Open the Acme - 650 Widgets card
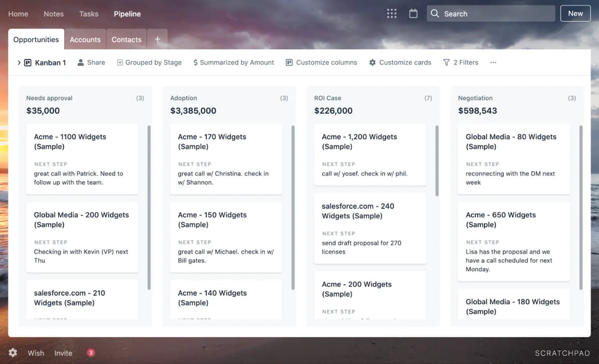Screen dimensions: 599x364 514,241
